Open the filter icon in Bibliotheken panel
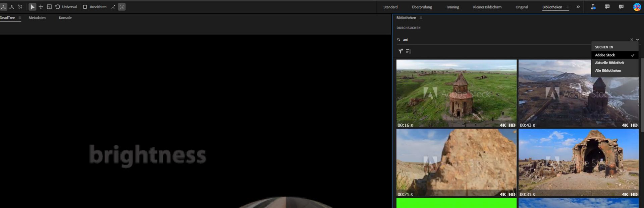 point(400,51)
